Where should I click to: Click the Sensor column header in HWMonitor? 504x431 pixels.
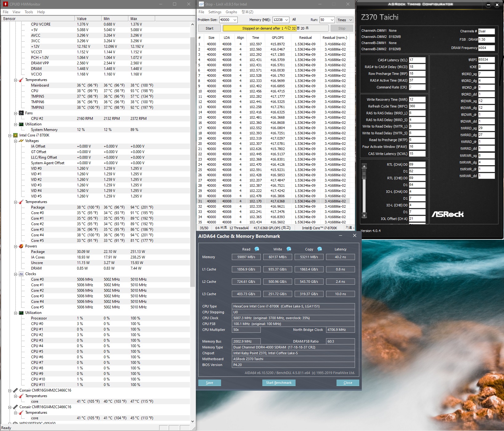pos(38,19)
